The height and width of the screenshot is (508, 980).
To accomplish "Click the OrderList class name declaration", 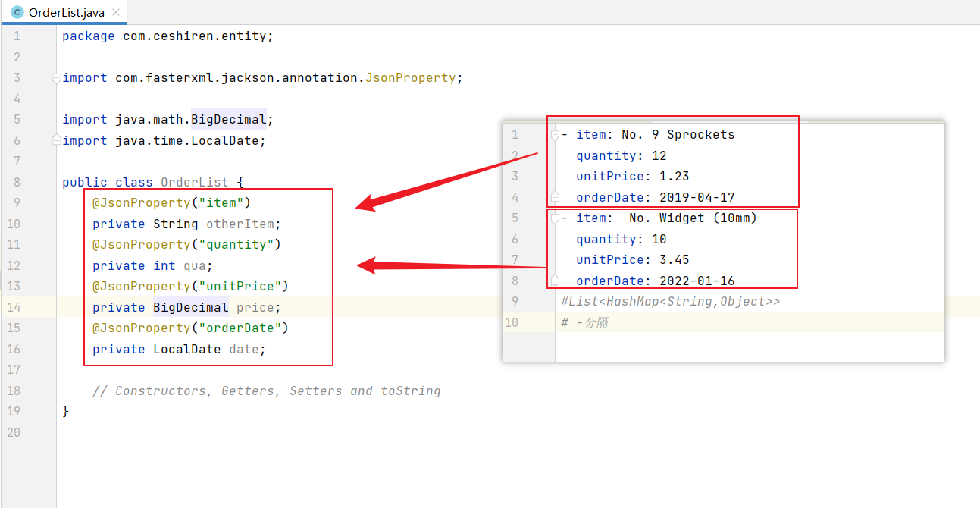I will click(x=194, y=183).
